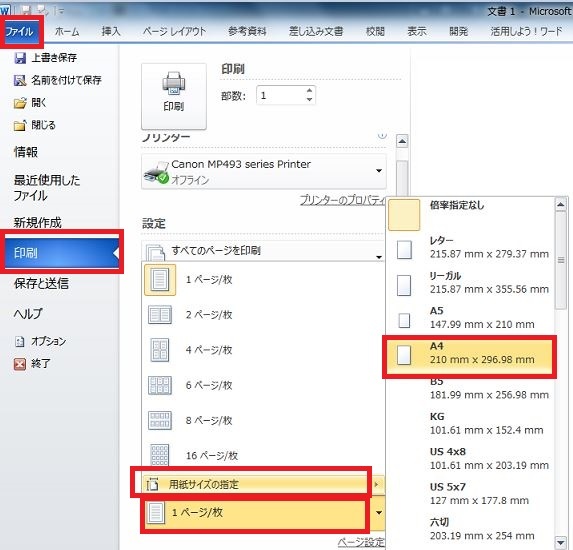Image resolution: width=573 pixels, height=550 pixels.
Task: Click the 倍率指定なし blank thumbnail
Action: point(404,215)
